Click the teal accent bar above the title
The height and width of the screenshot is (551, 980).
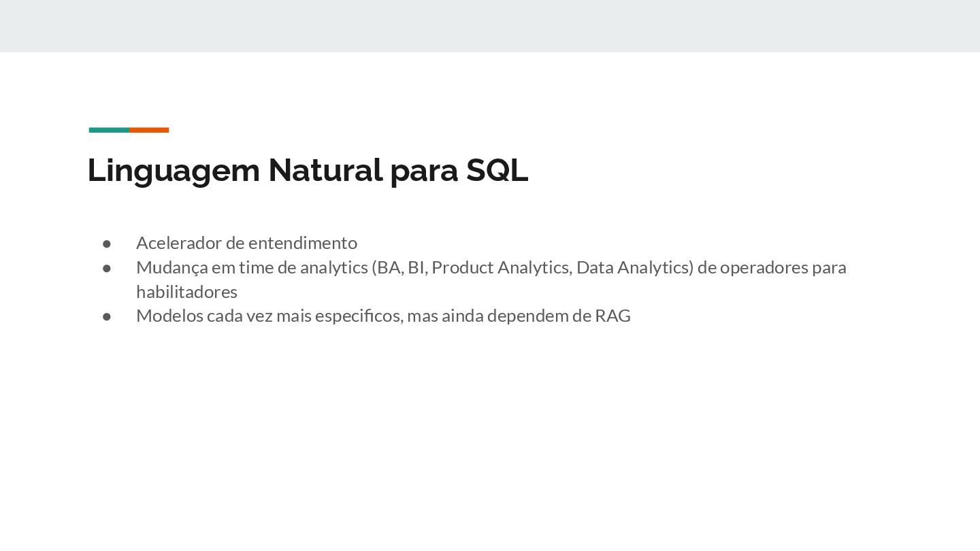pyautogui.click(x=109, y=130)
